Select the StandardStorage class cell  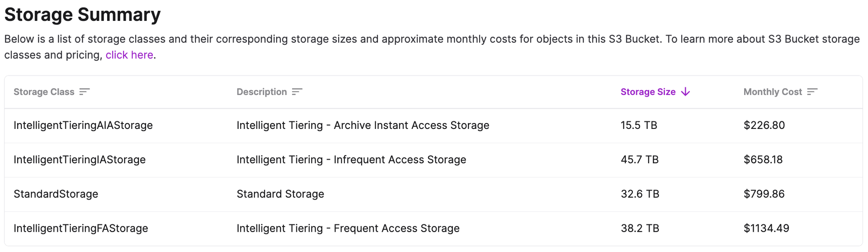(x=56, y=194)
